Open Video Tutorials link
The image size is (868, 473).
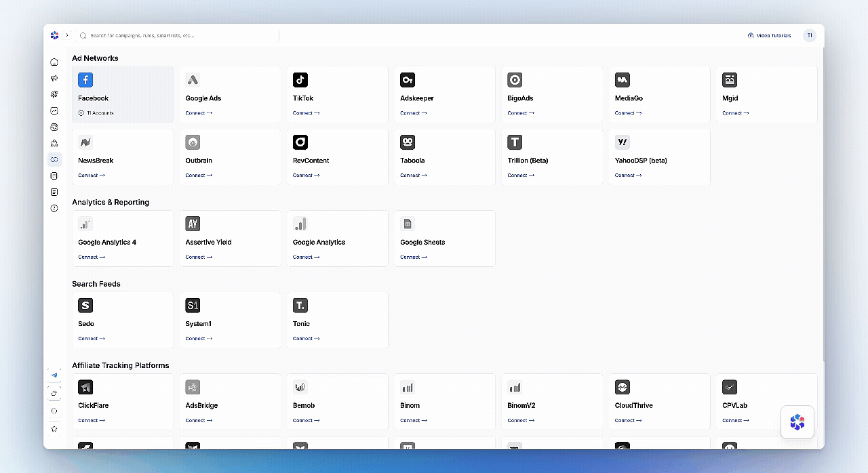click(x=769, y=35)
